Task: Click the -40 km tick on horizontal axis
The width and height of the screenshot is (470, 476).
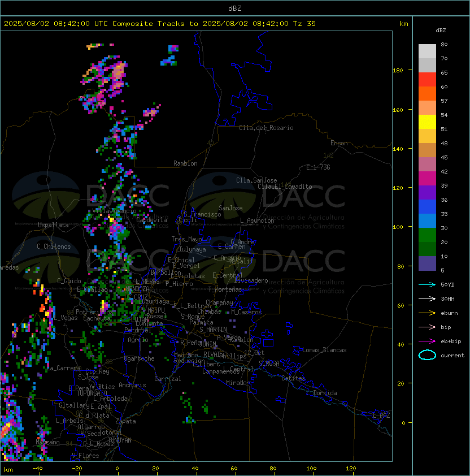Action: tap(37, 469)
